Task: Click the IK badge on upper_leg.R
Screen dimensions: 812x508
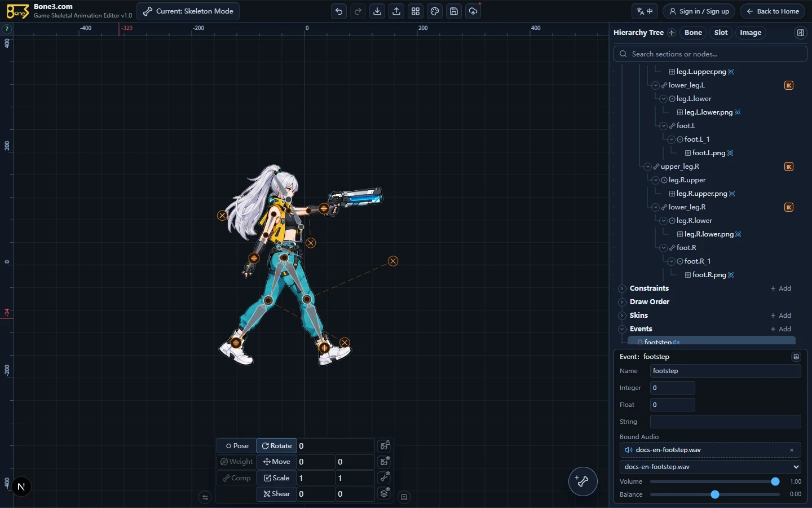Action: 789,167
